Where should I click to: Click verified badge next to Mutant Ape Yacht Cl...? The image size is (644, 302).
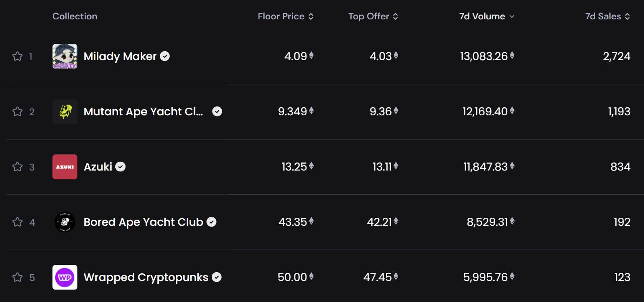tap(217, 111)
